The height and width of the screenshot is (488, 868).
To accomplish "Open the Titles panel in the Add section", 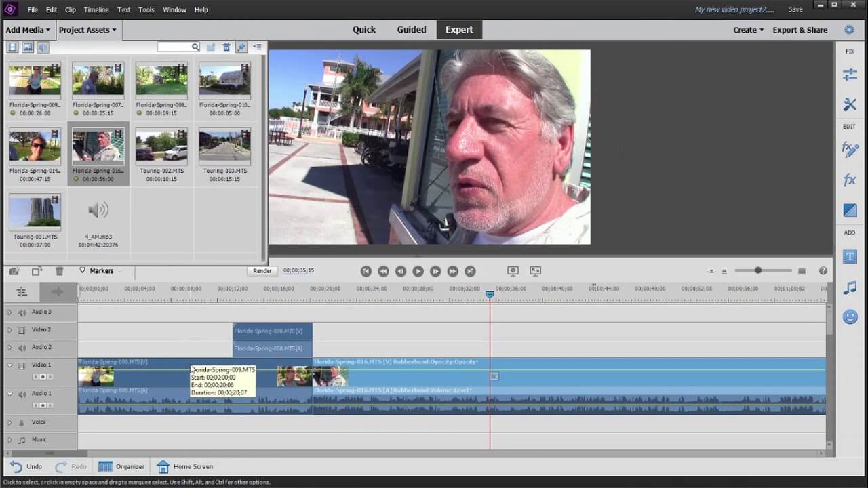I will point(850,256).
